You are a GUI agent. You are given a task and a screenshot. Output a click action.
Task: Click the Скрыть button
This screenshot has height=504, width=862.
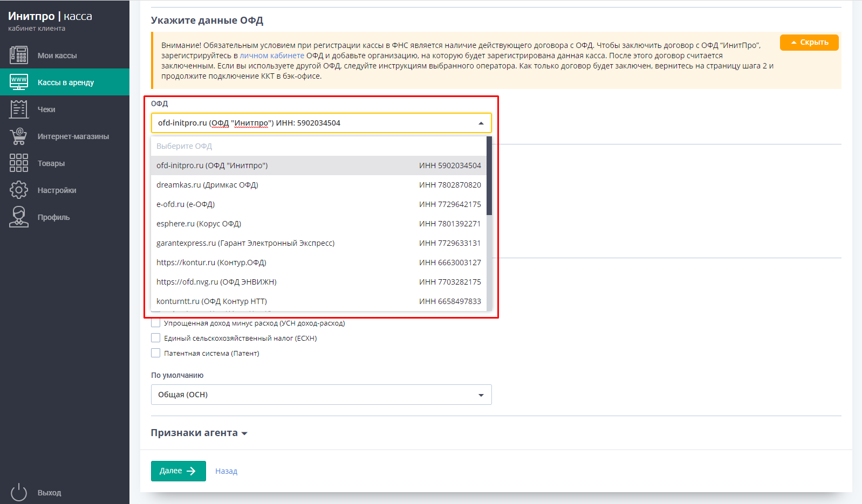(809, 43)
